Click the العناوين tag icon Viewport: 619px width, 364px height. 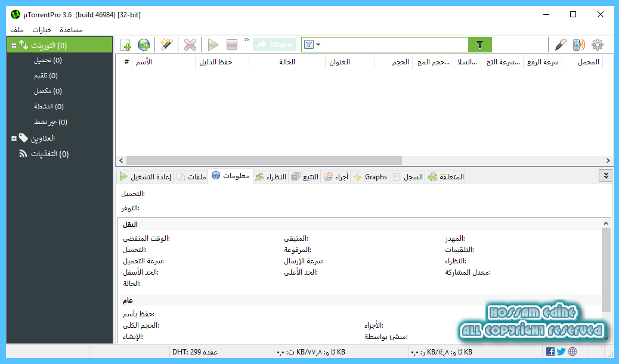coord(23,138)
